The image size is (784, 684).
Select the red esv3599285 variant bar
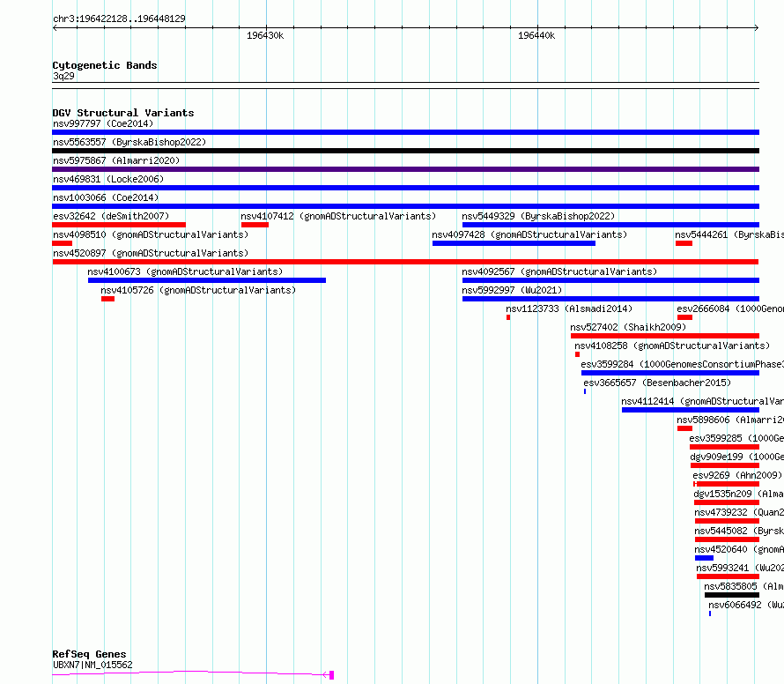(x=724, y=447)
